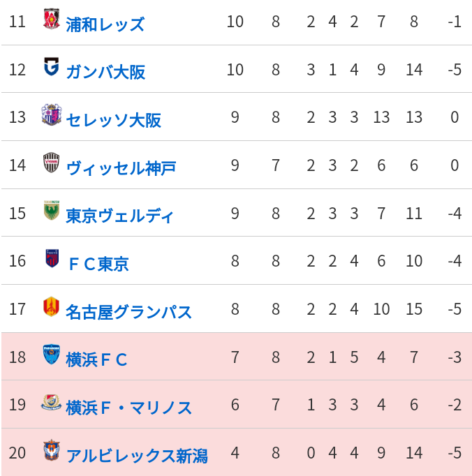Viewport: 472px width, 476px height.
Task: Click the Vissel Kobe club crest
Action: (x=52, y=163)
